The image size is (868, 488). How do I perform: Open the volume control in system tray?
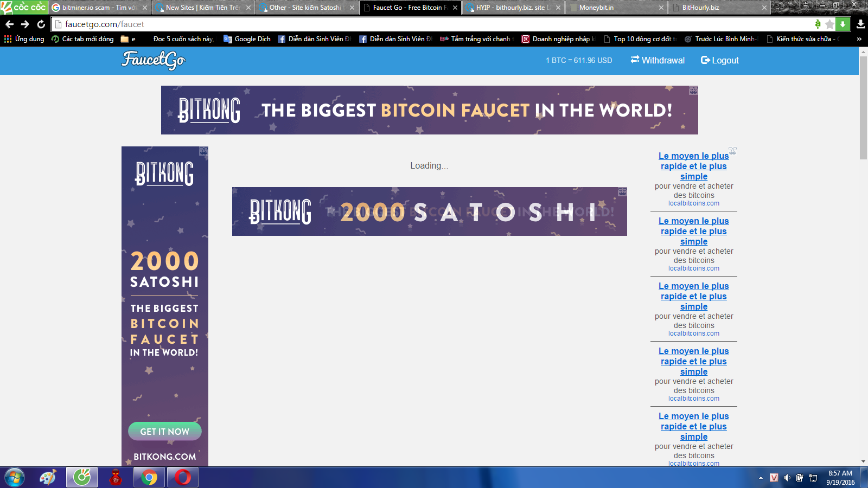787,478
